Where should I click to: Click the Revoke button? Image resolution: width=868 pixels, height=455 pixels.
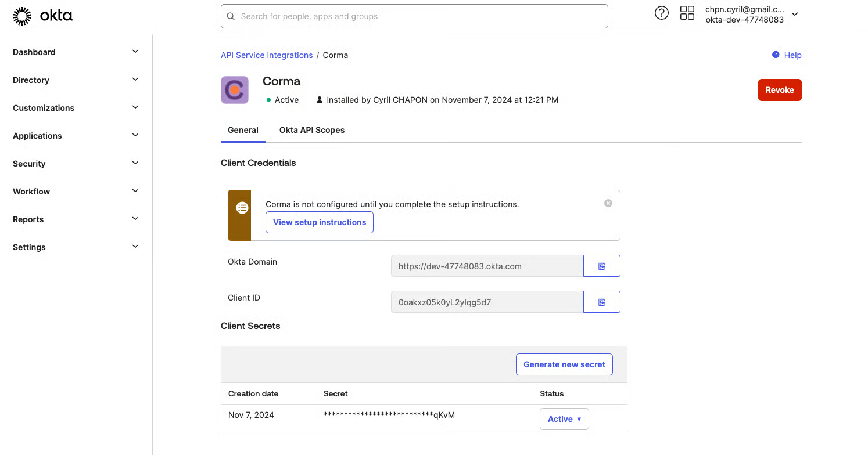[x=779, y=90]
